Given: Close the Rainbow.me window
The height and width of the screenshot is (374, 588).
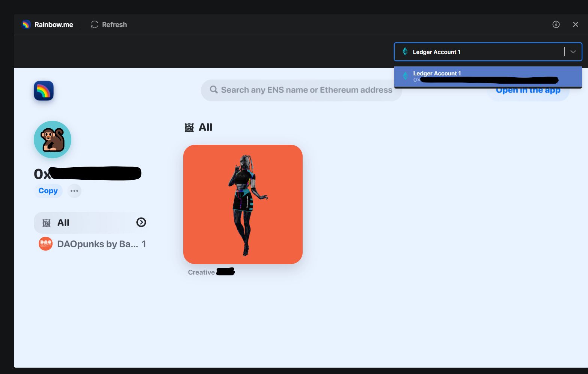Looking at the screenshot, I should coord(575,25).
